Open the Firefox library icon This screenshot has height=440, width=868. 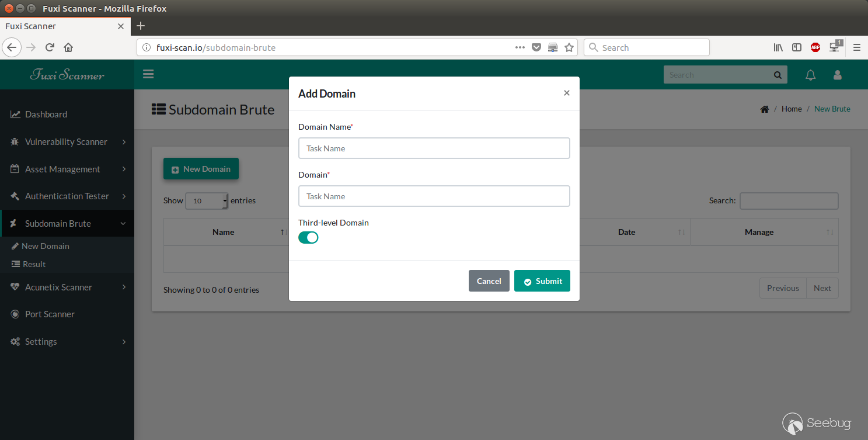778,47
